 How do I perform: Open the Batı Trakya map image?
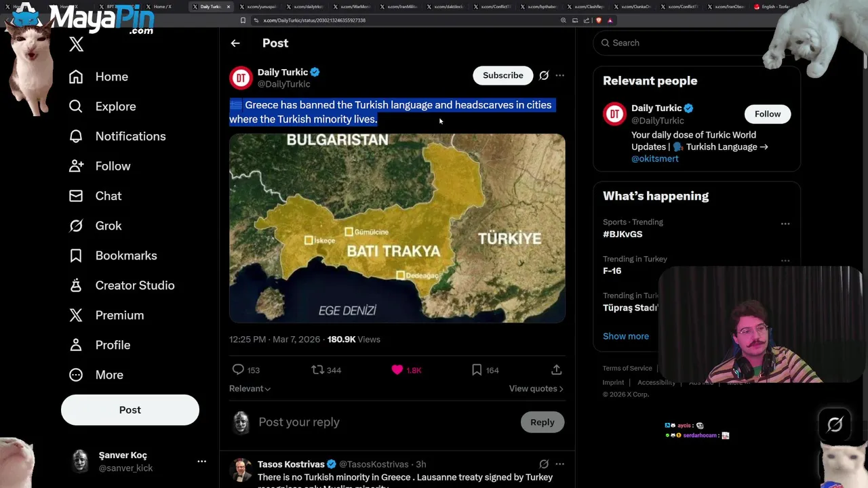[x=397, y=228]
